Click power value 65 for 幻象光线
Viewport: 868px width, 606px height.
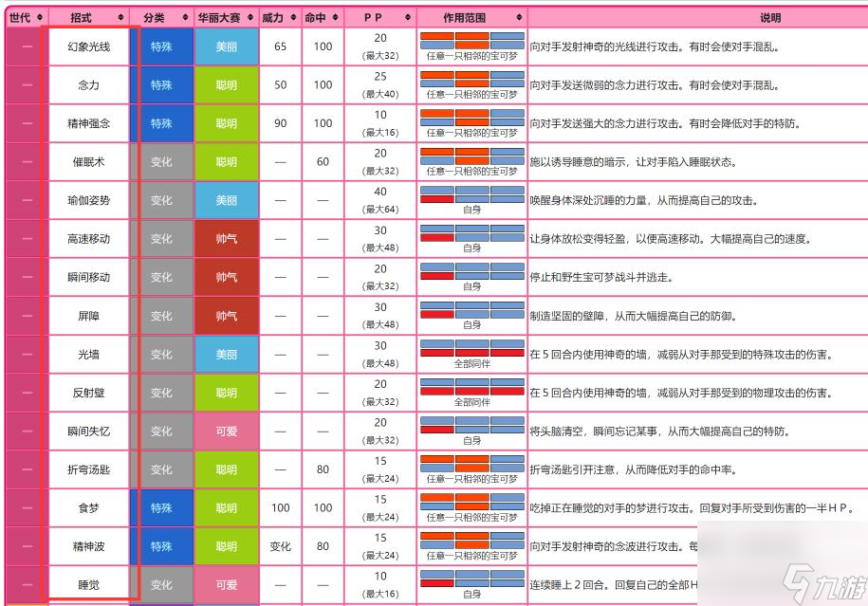pyautogui.click(x=281, y=47)
